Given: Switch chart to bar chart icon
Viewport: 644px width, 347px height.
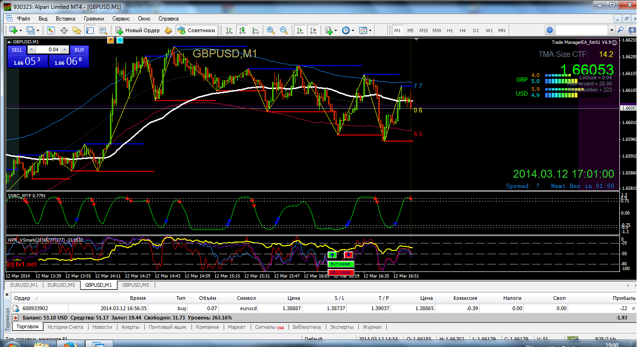Looking at the screenshot, I should [229, 30].
